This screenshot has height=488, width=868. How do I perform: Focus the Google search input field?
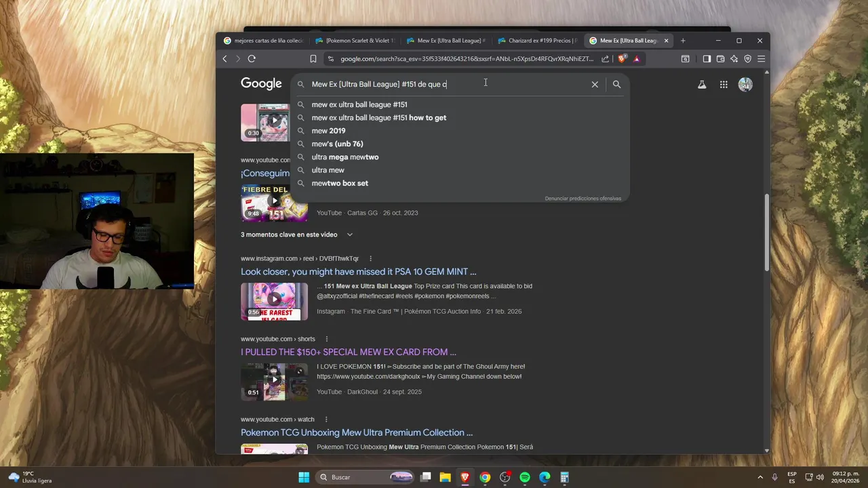(448, 84)
